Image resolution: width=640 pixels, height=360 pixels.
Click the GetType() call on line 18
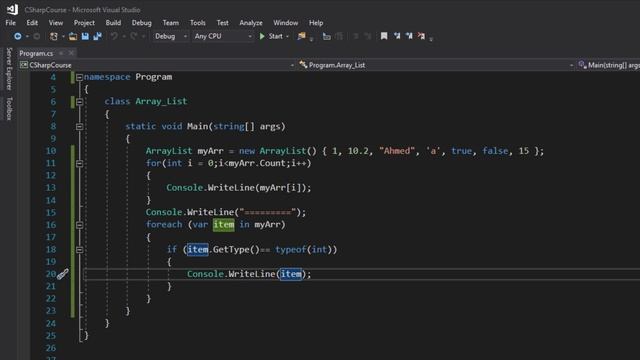(236, 249)
